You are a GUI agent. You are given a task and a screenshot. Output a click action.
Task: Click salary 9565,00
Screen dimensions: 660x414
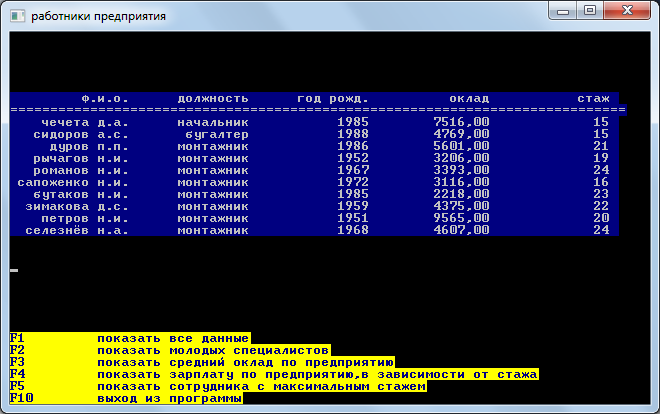(x=461, y=218)
